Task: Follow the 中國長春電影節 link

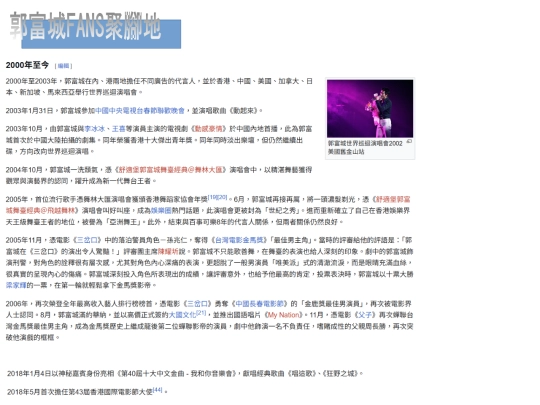Action: click(x=260, y=304)
